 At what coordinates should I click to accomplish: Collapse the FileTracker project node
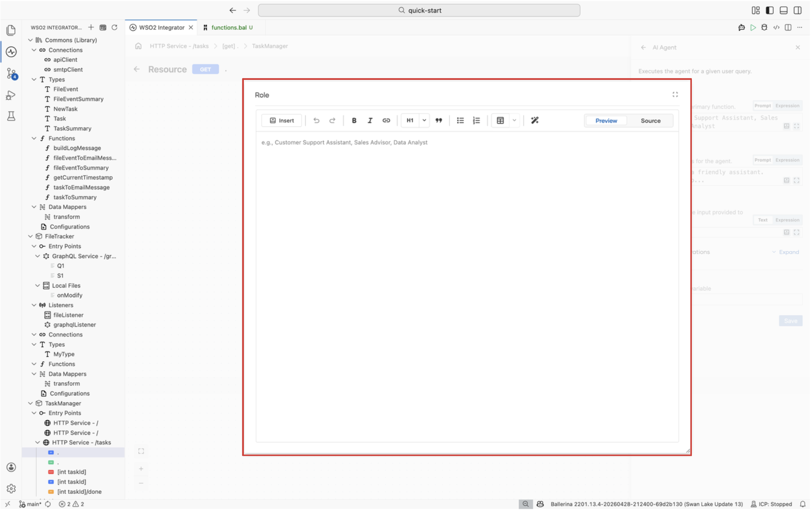31,237
